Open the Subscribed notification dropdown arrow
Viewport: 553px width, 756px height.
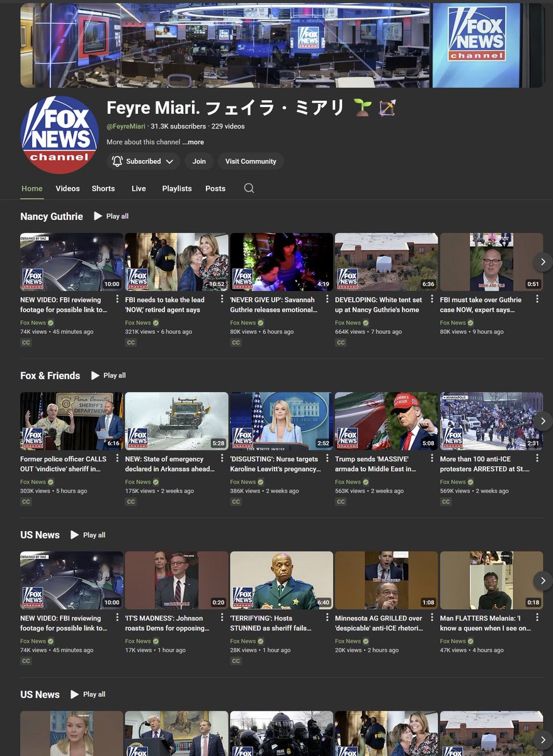tap(169, 161)
